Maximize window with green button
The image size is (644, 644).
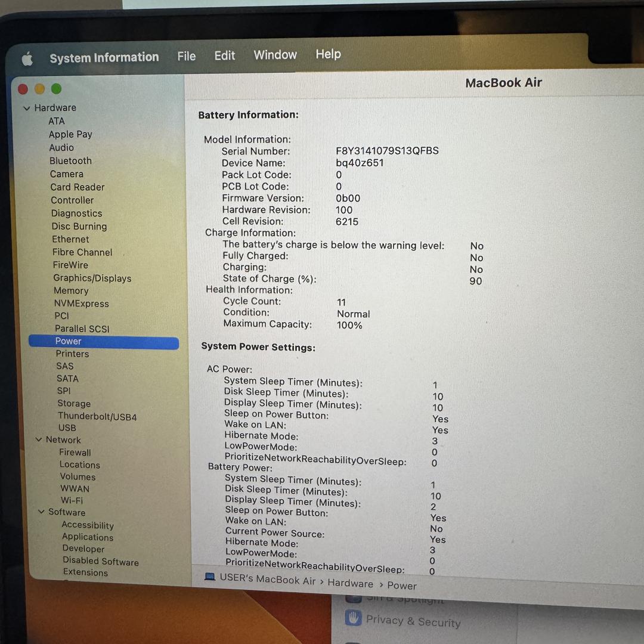coord(56,88)
